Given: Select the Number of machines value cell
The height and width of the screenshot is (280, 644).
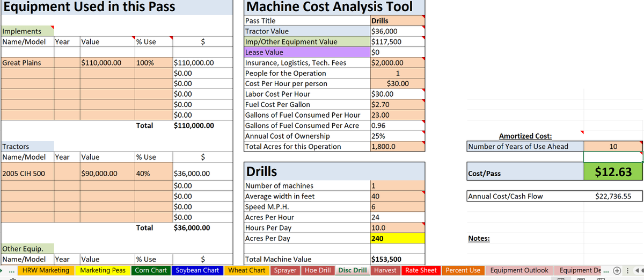Looking at the screenshot, I should (397, 186).
